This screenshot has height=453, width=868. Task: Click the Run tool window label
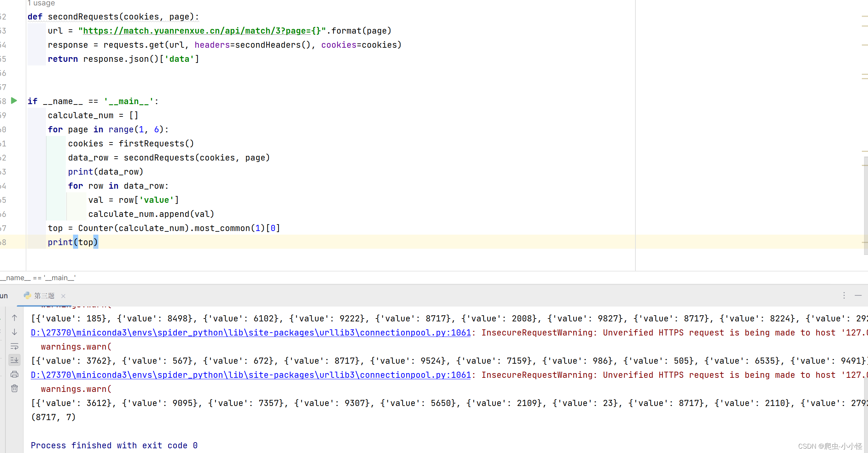(x=4, y=296)
